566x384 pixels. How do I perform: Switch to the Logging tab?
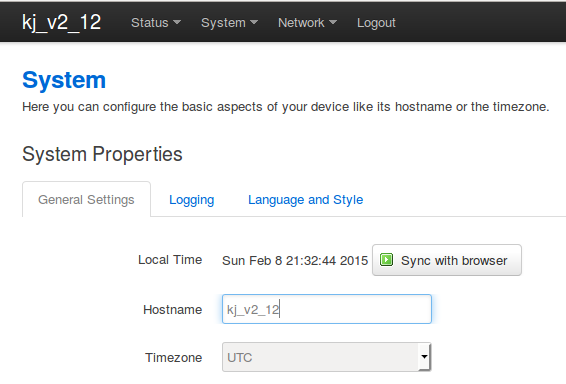[x=192, y=200]
